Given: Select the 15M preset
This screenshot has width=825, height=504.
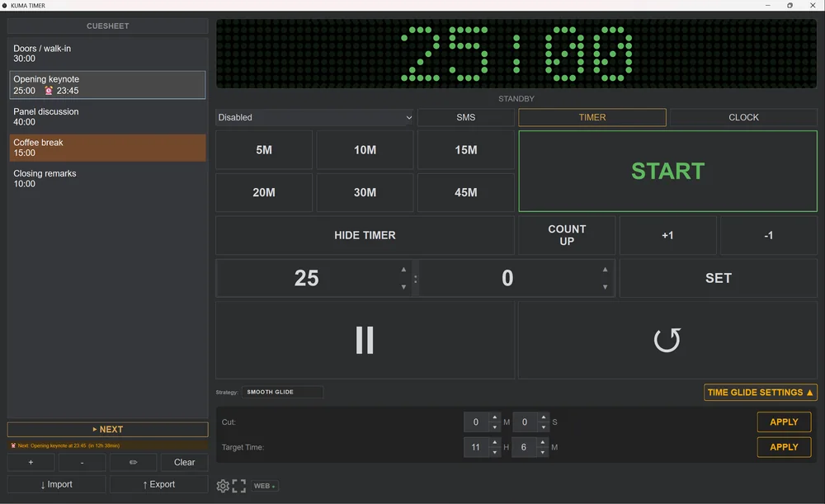Looking at the screenshot, I should [465, 150].
